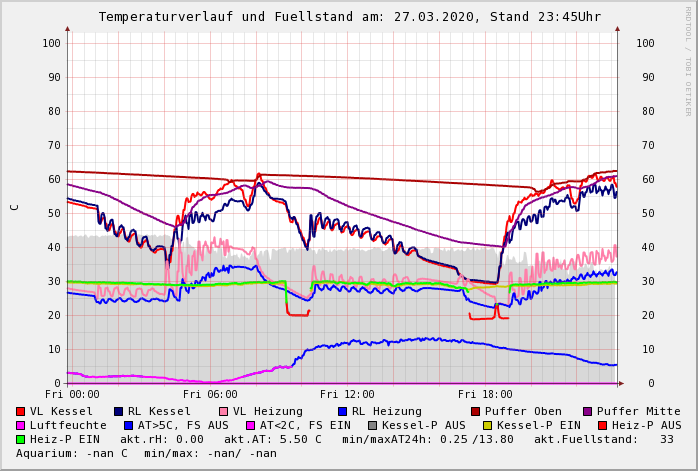The height and width of the screenshot is (471, 698).
Task: Click the red VL Kessel legend swatch
Action: (x=21, y=411)
